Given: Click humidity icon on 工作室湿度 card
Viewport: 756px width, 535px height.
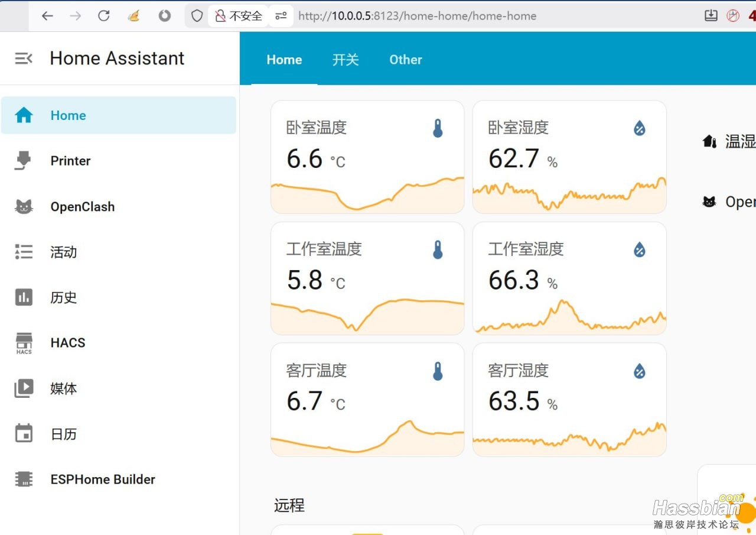Looking at the screenshot, I should coord(639,250).
